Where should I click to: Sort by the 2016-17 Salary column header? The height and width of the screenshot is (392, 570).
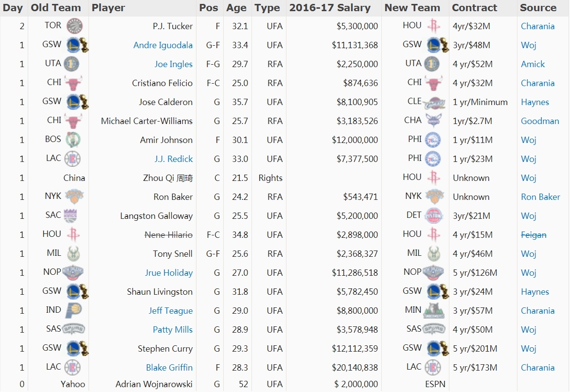point(330,8)
